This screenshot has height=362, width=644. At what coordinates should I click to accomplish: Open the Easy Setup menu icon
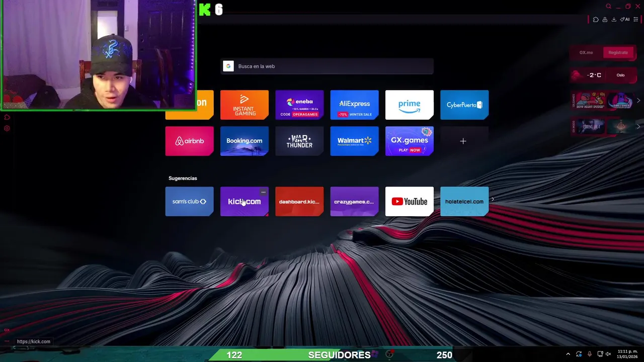pyautogui.click(x=636, y=20)
